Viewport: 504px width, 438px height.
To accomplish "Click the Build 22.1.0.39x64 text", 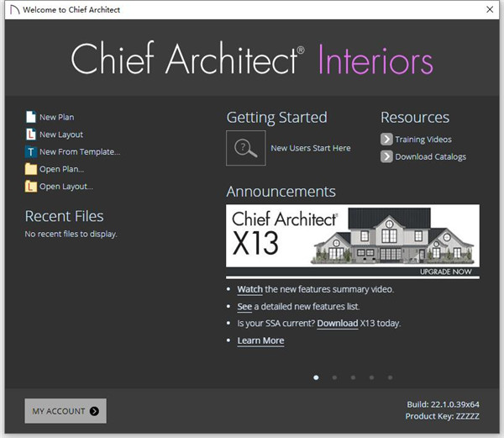I will click(x=443, y=404).
